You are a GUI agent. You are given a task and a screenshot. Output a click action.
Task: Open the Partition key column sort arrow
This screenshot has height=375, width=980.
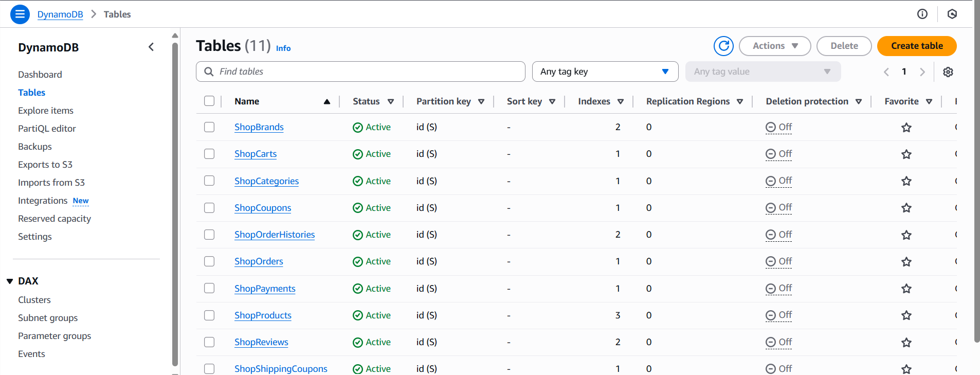(481, 102)
